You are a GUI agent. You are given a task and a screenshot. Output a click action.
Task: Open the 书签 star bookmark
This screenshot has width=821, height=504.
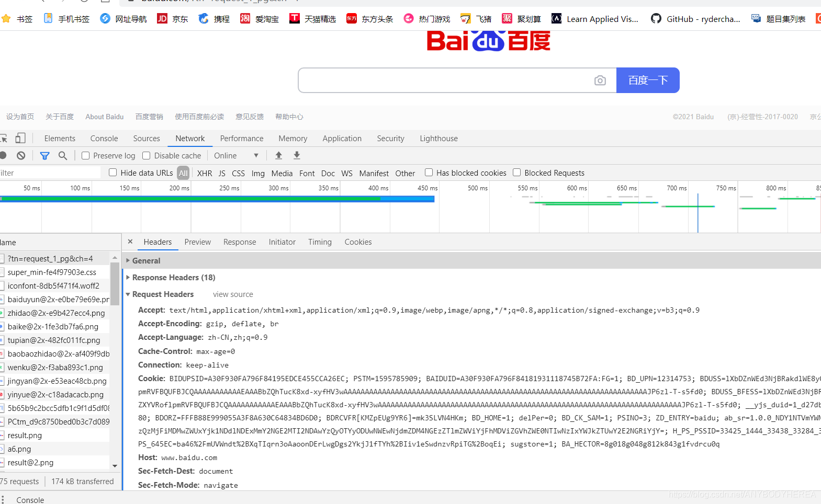[x=17, y=19]
